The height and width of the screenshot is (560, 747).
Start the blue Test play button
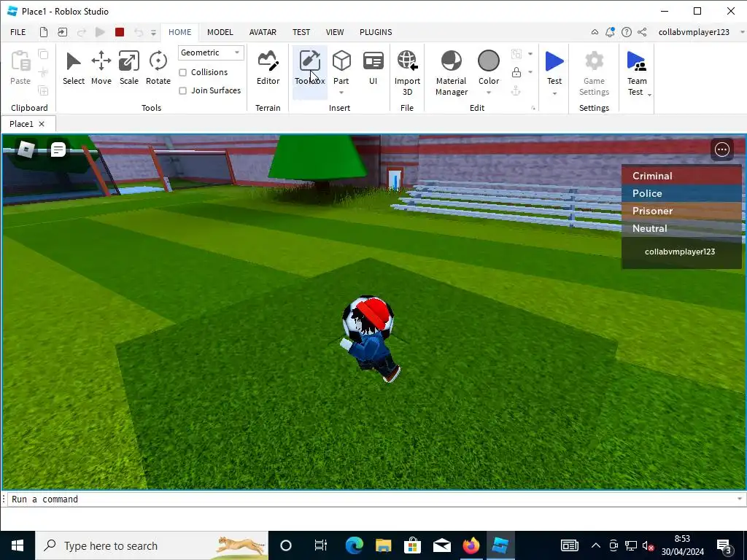[554, 61]
